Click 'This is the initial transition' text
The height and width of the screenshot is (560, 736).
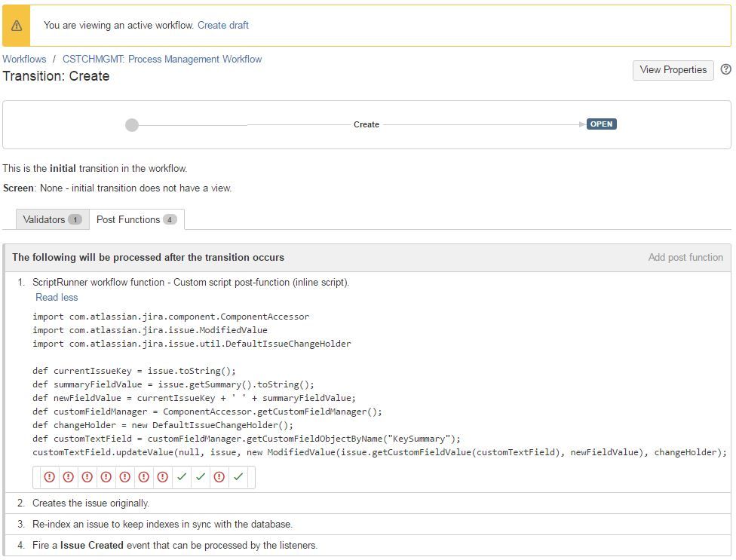click(95, 168)
